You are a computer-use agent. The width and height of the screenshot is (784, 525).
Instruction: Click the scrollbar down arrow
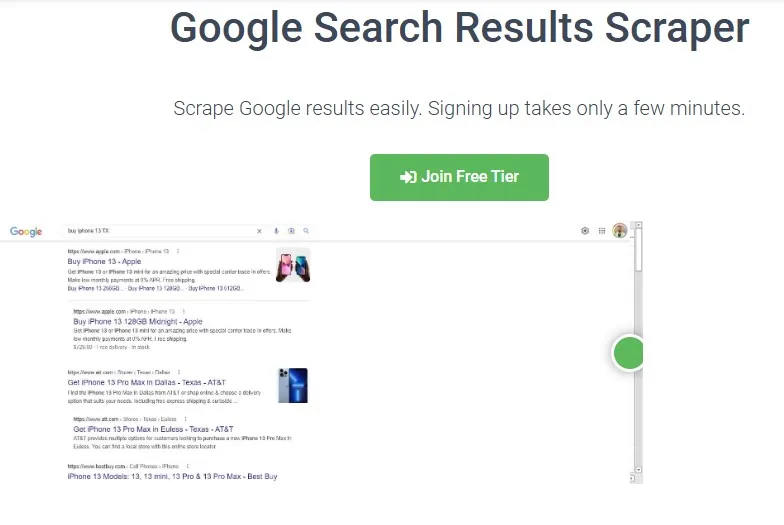click(637, 469)
